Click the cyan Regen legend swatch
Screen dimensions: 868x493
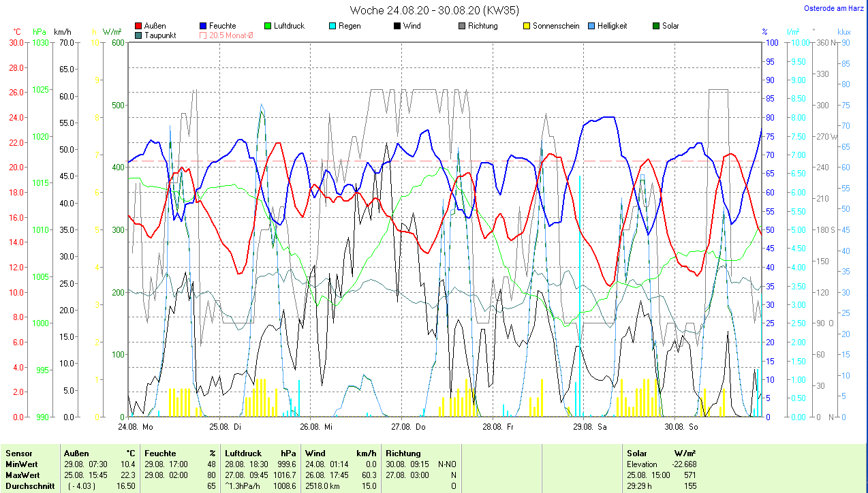coord(332,26)
